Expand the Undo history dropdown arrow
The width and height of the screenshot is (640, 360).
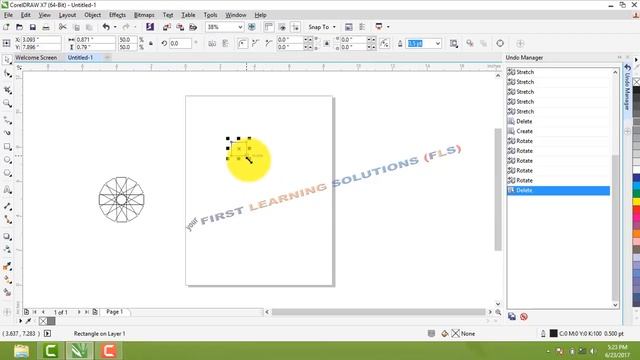115,27
